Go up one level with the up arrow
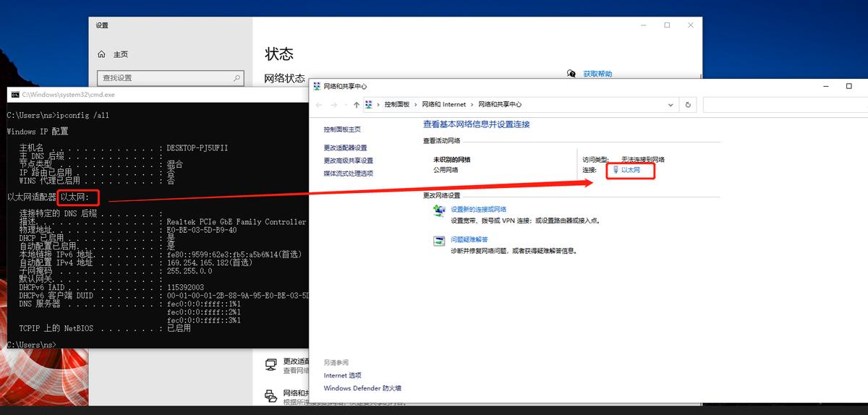The image size is (868, 415). 356,105
